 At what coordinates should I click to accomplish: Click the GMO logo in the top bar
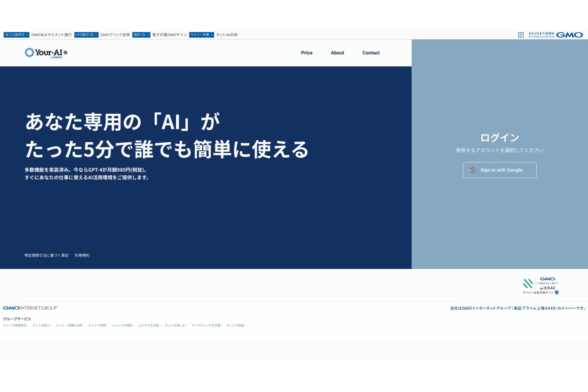coord(569,35)
